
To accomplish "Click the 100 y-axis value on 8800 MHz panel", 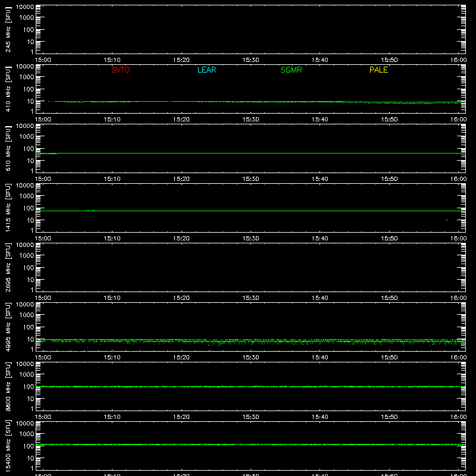I will [x=29, y=386].
